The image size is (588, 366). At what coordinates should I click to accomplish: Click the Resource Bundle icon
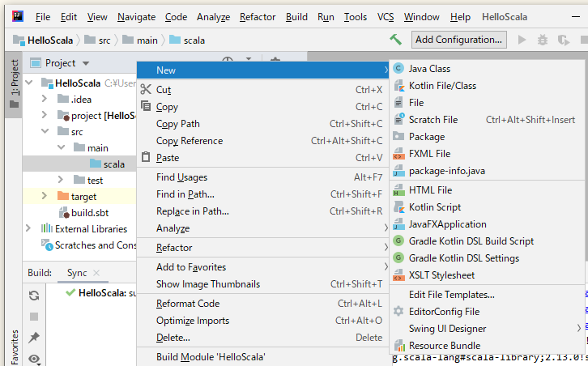[x=399, y=345]
